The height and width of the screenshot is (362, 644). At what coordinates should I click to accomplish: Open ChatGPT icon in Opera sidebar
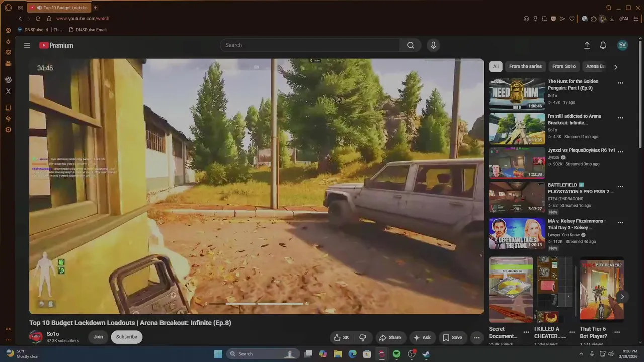8,80
